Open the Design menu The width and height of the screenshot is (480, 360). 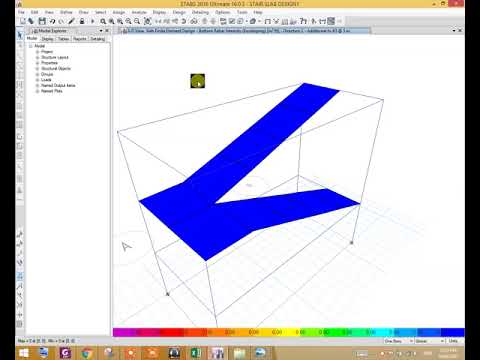[x=179, y=12]
